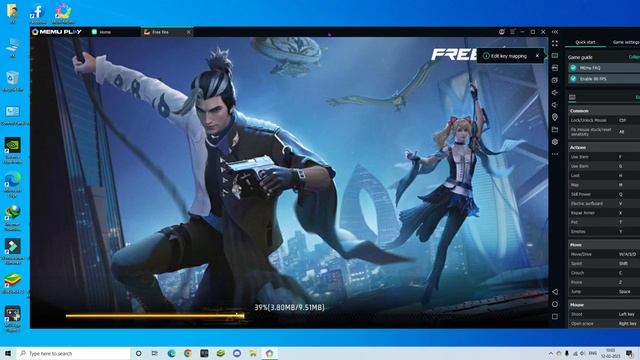Click the Windows taskbar search box
The height and width of the screenshot is (360, 640).
coord(73,353)
